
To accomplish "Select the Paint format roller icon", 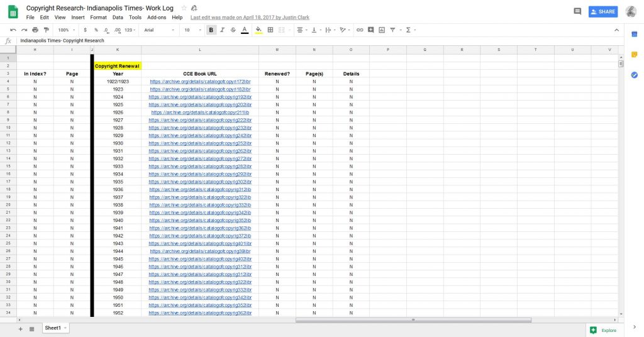I will 47,30.
